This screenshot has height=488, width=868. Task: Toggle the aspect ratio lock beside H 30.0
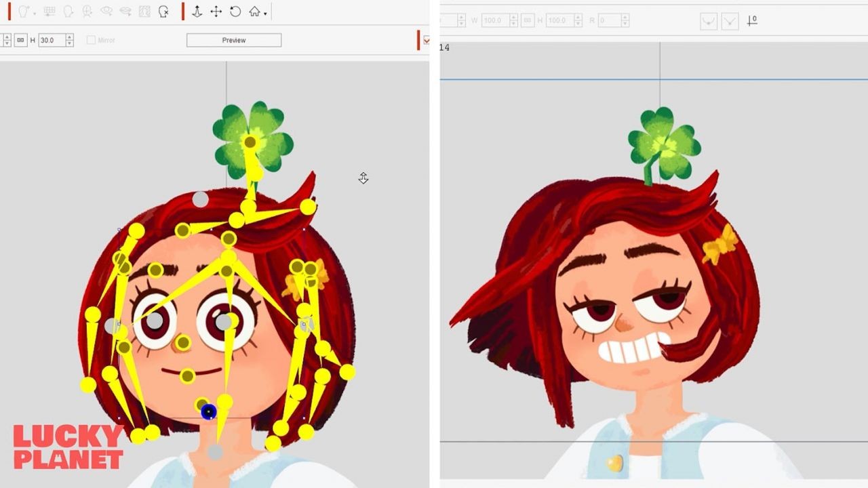coord(20,41)
